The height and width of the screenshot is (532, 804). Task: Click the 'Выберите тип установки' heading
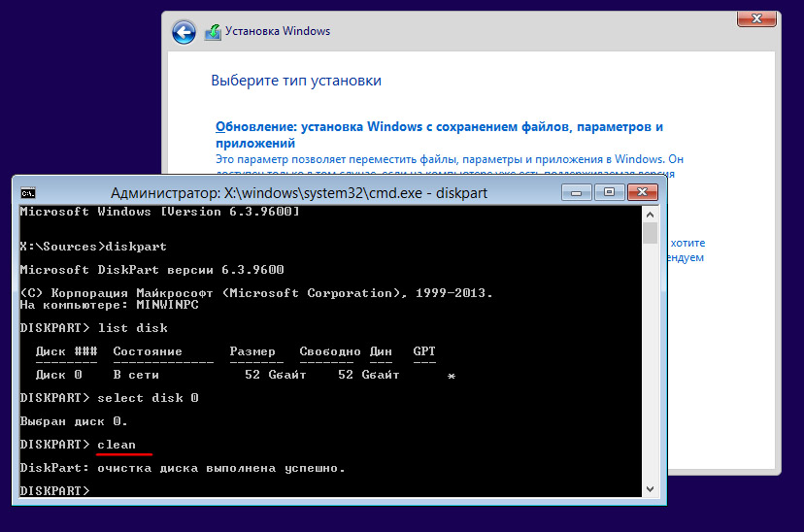(x=296, y=81)
